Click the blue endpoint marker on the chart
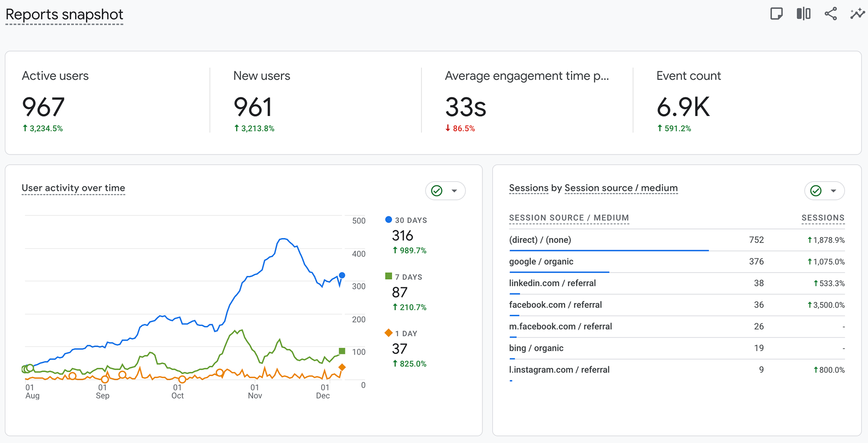This screenshot has width=868, height=443. [342, 275]
